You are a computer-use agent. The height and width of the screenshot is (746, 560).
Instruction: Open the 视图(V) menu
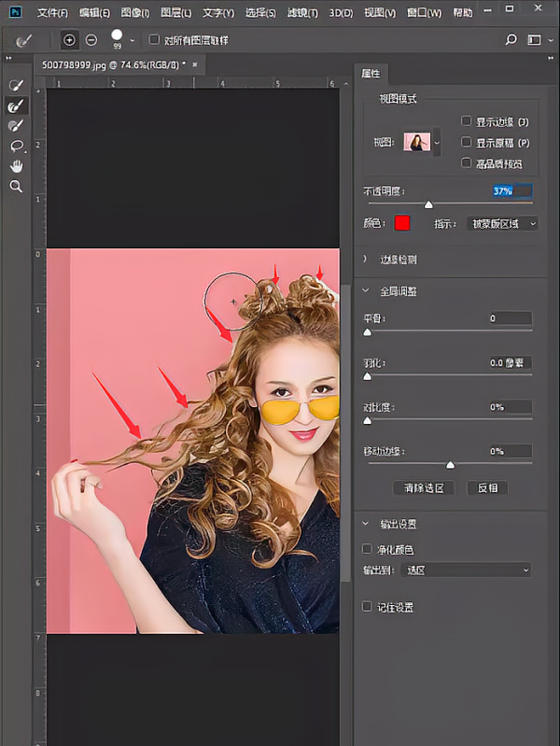(x=380, y=13)
